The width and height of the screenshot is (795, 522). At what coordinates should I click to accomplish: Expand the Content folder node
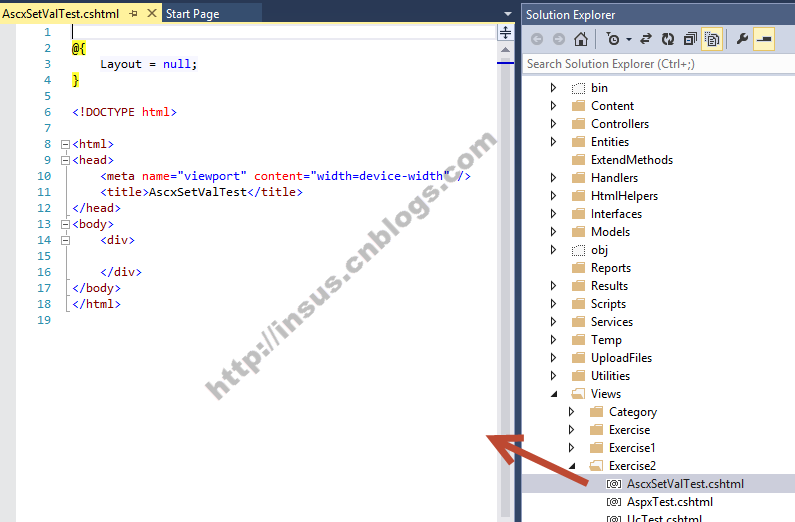[554, 105]
